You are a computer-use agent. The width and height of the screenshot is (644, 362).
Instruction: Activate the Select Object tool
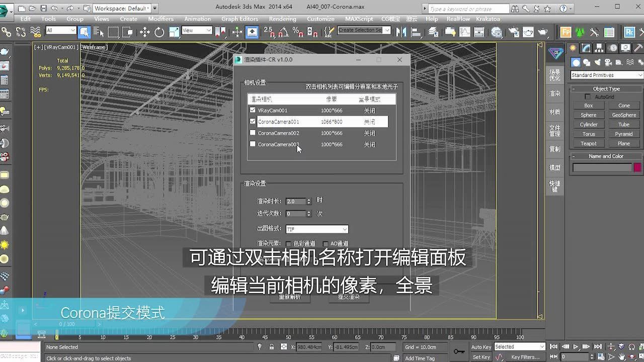point(84,32)
